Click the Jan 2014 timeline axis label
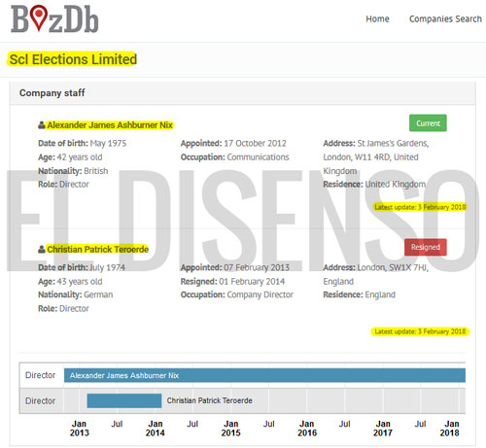This screenshot has width=486, height=448. 156,429
